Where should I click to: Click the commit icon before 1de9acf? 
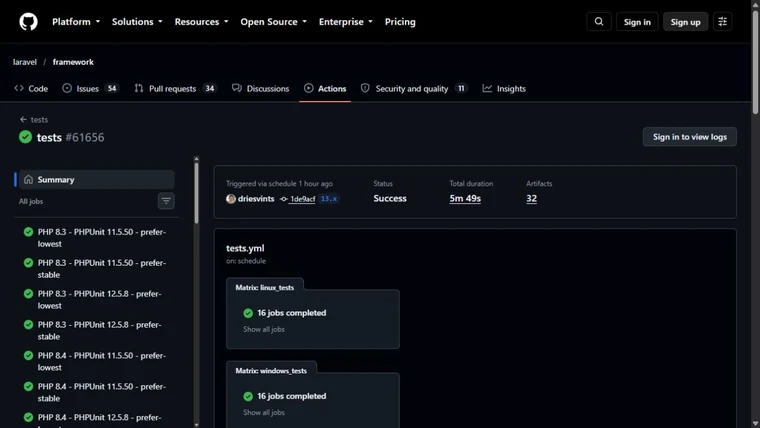(x=284, y=199)
